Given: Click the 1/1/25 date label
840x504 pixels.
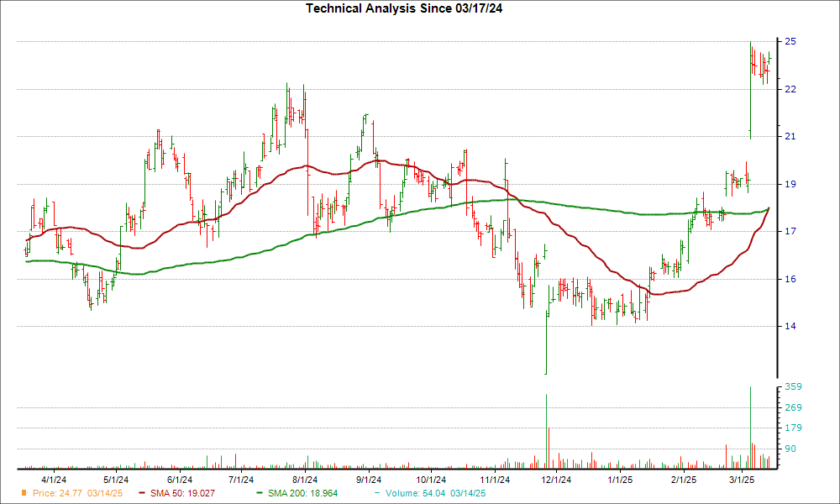Looking at the screenshot, I should pos(621,480).
